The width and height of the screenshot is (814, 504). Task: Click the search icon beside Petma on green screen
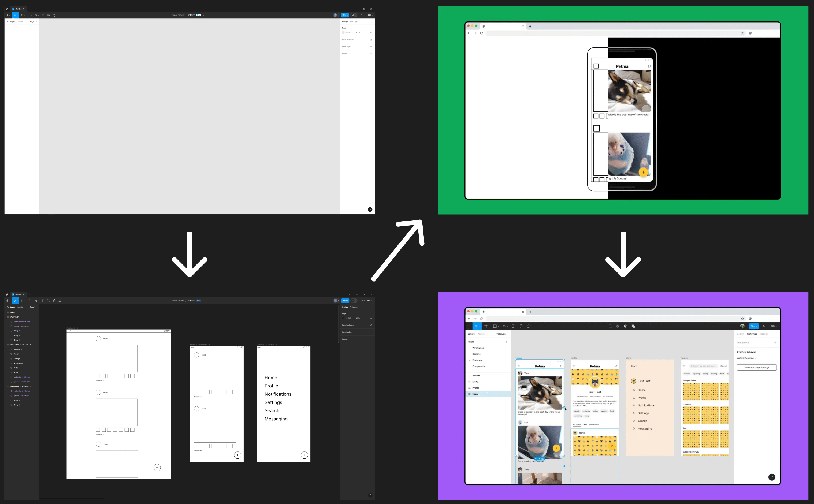click(x=649, y=66)
